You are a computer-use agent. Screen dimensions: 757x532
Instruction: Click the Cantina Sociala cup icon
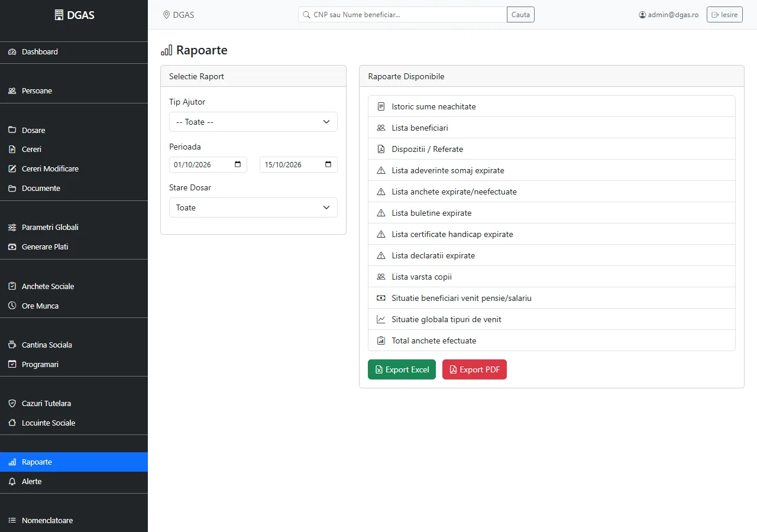click(x=12, y=345)
